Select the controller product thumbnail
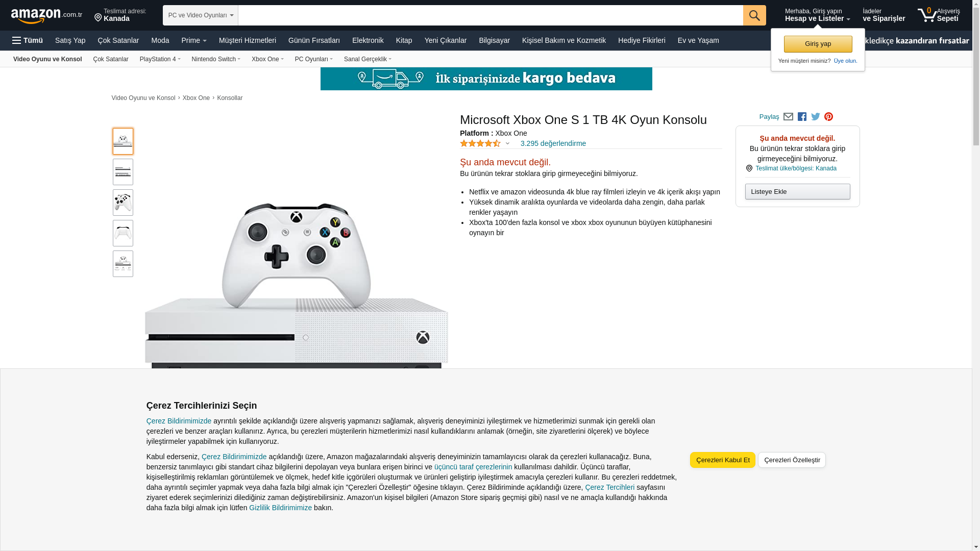 click(123, 203)
